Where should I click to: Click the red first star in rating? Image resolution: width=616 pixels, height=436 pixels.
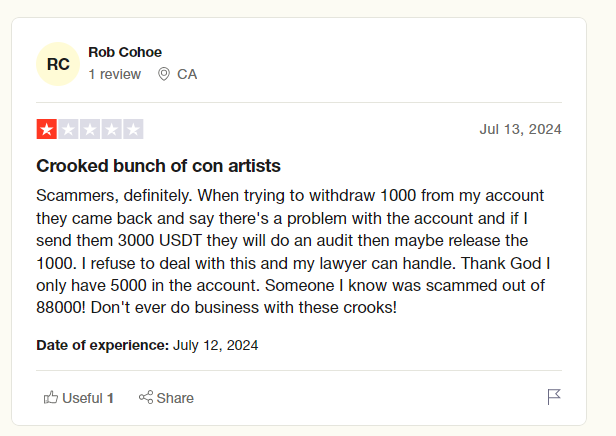(x=47, y=129)
